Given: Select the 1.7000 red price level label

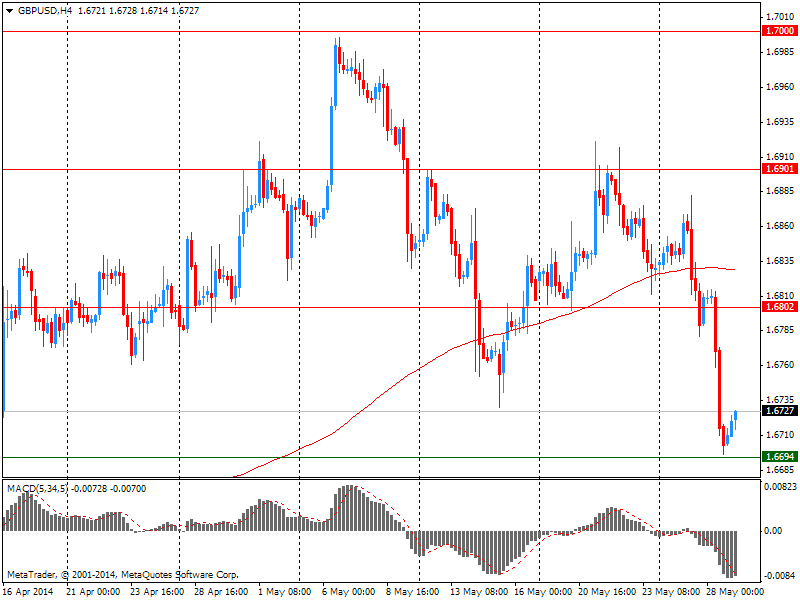Looking at the screenshot, I should (780, 31).
